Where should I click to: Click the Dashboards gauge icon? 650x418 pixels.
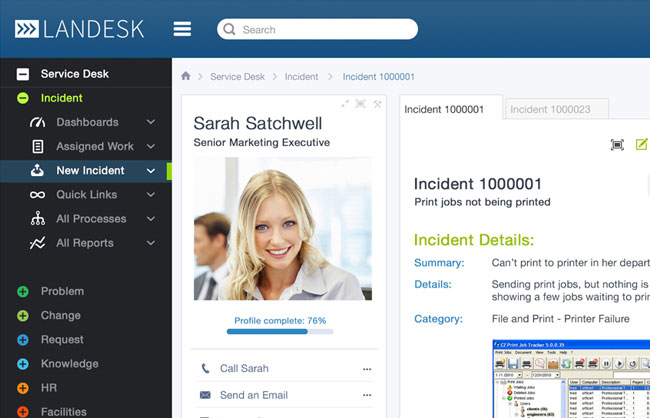pos(38,122)
